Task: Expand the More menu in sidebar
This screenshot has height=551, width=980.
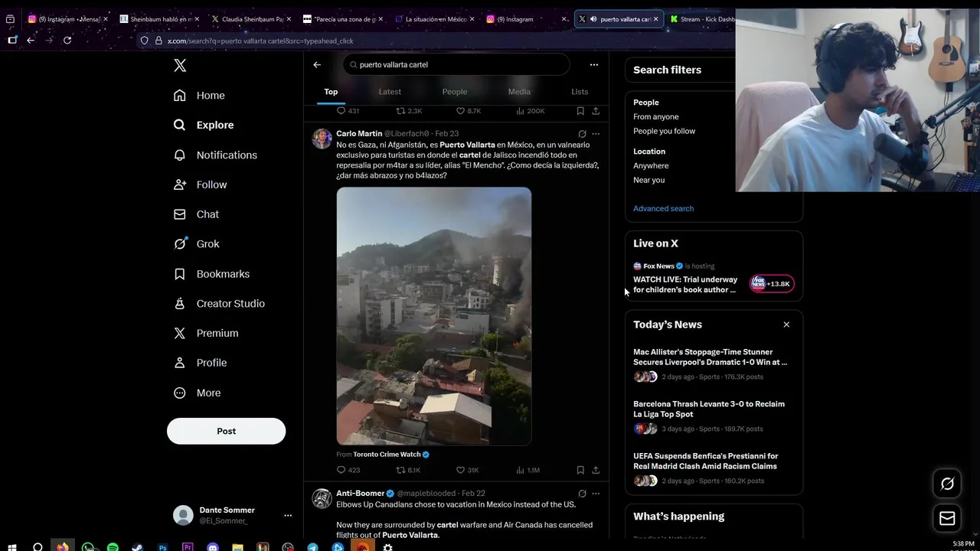Action: pos(197,393)
